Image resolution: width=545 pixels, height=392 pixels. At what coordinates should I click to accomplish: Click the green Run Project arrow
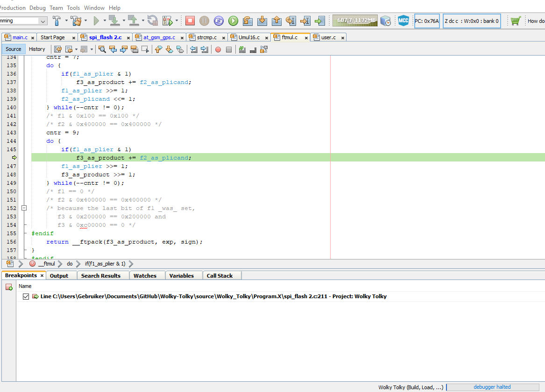pos(96,21)
